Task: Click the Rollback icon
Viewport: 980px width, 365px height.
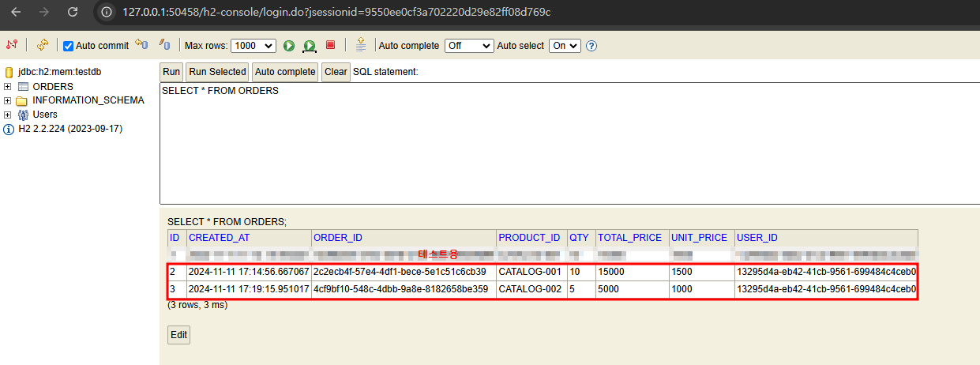Action: pos(141,45)
